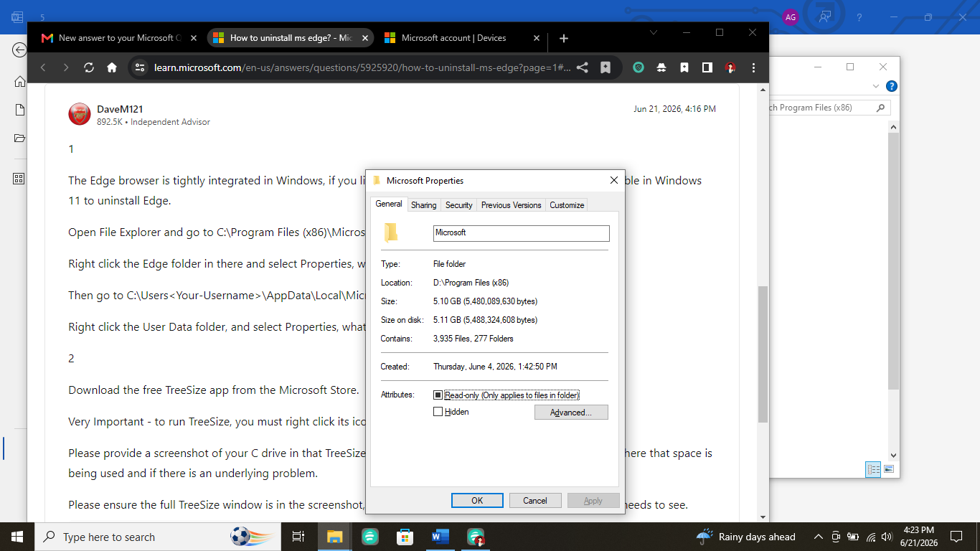The width and height of the screenshot is (980, 551).
Task: Go back in the browser
Action: [x=43, y=67]
